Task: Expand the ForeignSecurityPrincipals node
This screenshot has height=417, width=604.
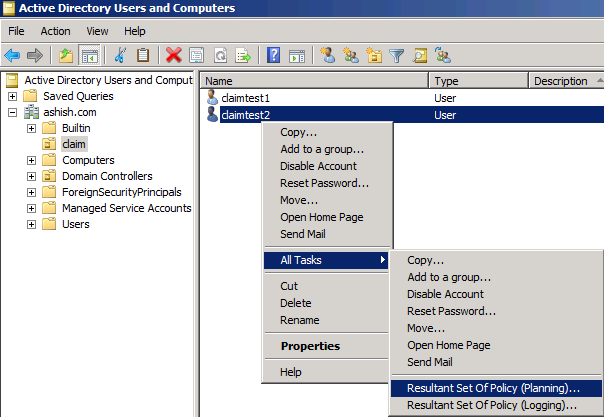Action: tap(31, 192)
